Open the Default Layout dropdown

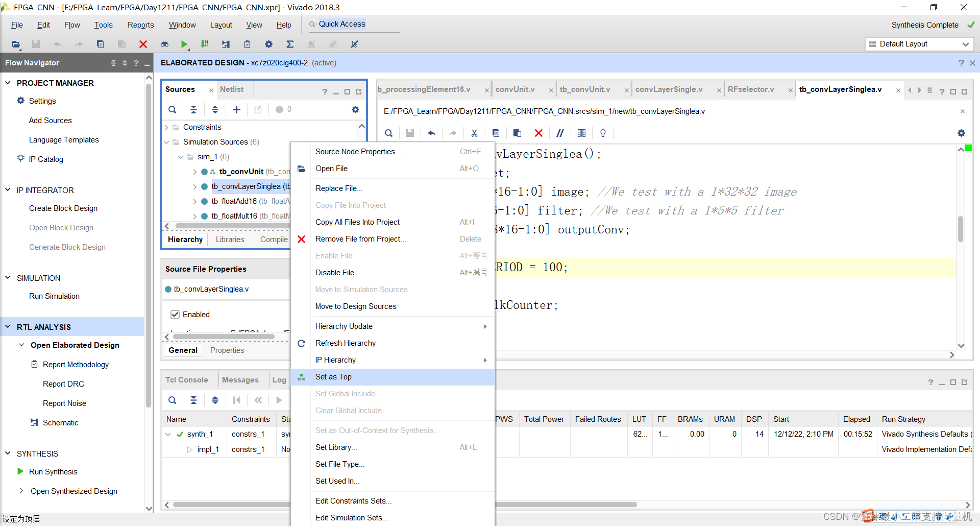coord(919,44)
